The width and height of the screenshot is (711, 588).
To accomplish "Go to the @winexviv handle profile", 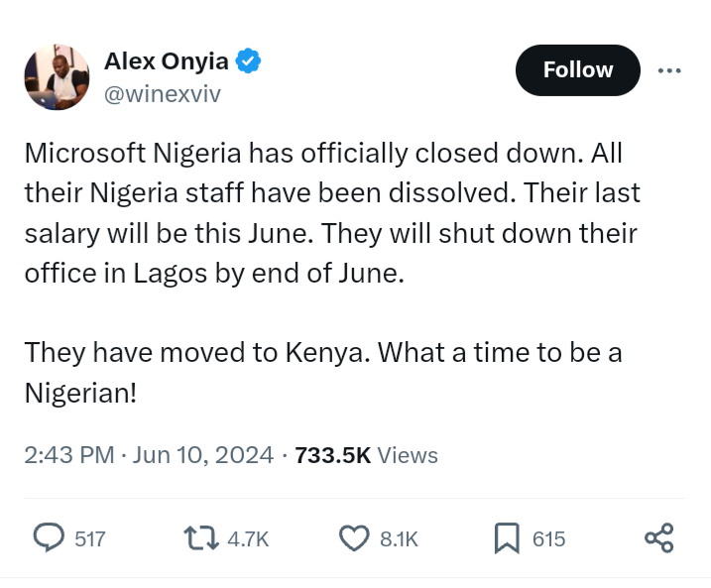I will click(162, 94).
